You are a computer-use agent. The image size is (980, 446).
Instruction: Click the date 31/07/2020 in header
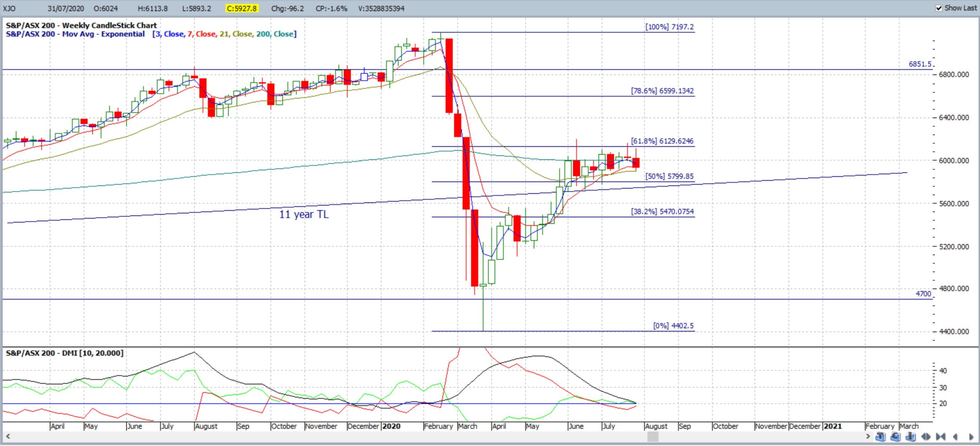tap(65, 8)
